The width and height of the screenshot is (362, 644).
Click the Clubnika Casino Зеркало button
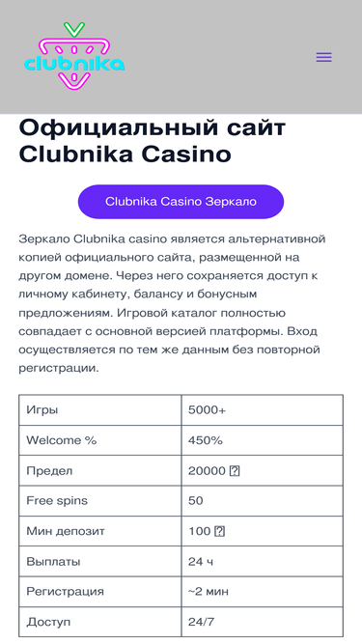click(x=181, y=202)
